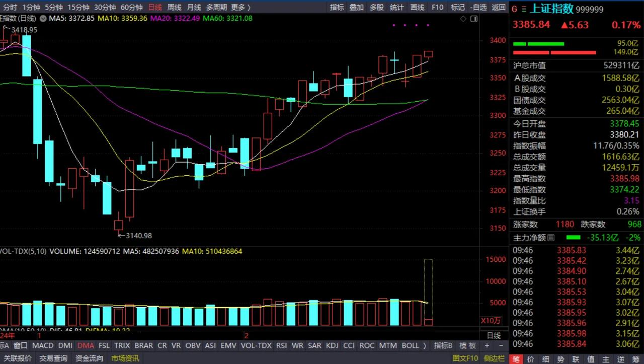Select the DMA indicator tab

coord(86,346)
